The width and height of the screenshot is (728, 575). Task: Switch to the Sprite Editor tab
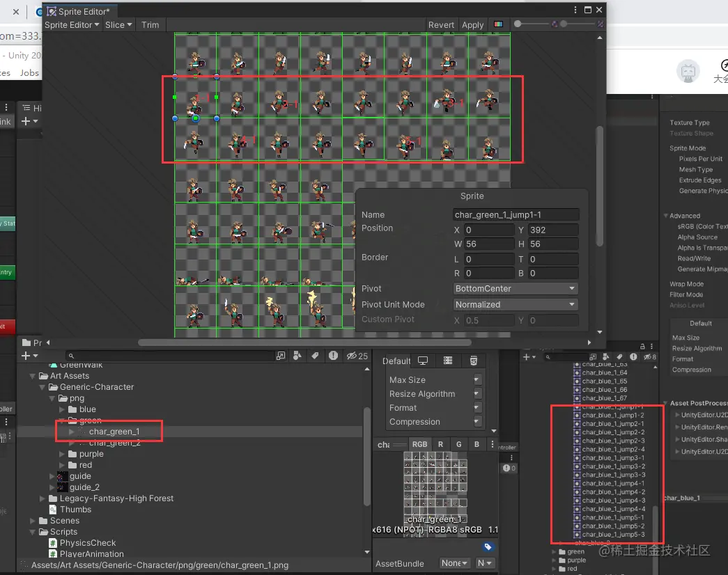(80, 11)
